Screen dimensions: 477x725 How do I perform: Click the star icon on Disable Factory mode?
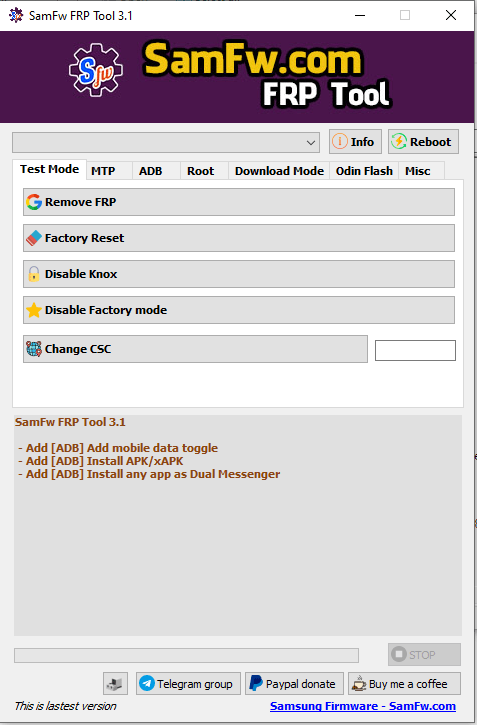coord(34,310)
